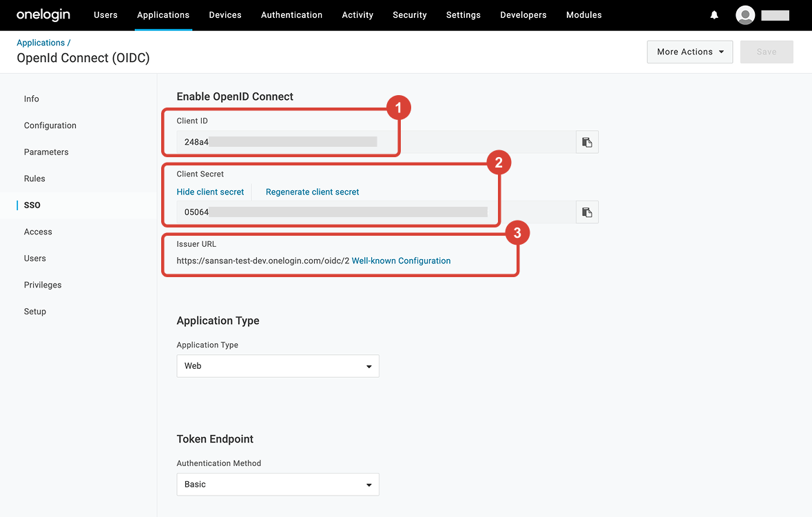This screenshot has width=812, height=517.
Task: Click the Applications breadcrumb link
Action: click(x=41, y=43)
